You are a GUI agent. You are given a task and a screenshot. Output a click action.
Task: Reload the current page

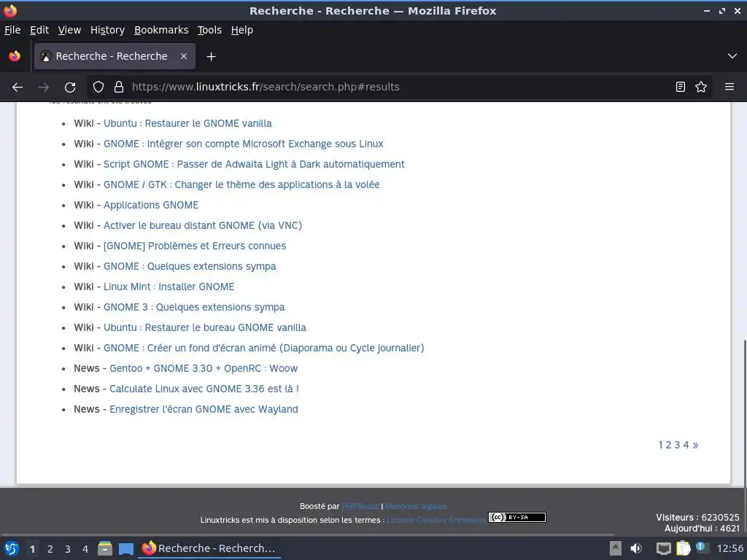coord(70,87)
